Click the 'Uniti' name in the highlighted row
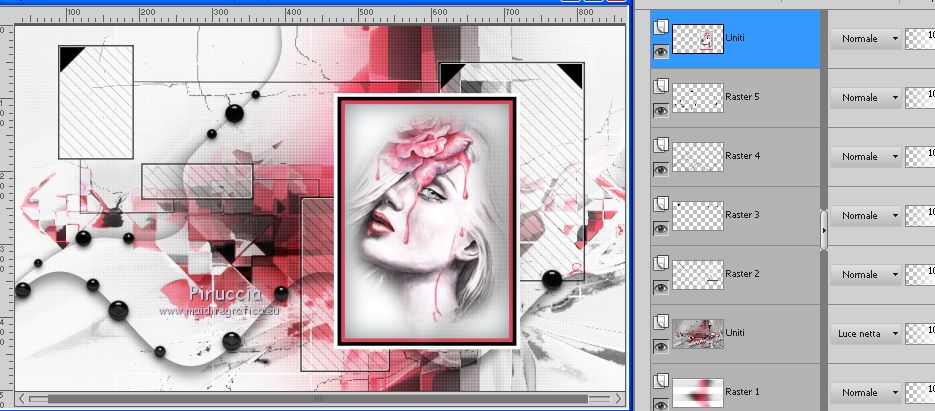 pos(735,38)
